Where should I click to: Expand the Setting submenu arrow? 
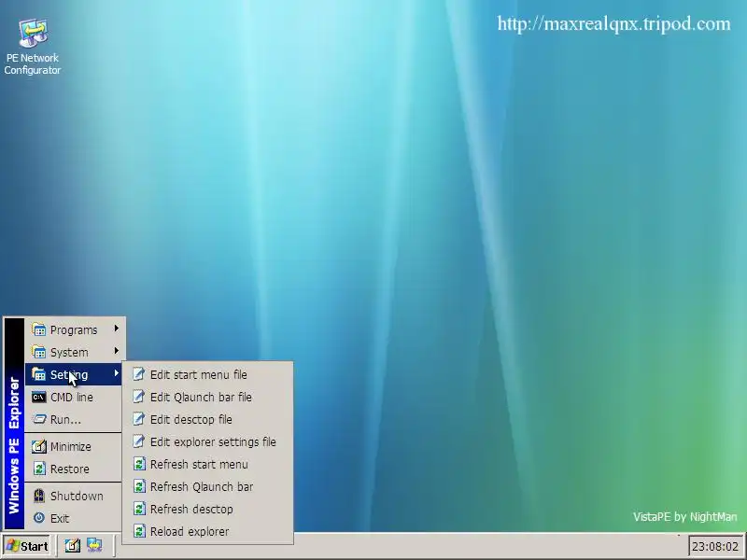[116, 372]
